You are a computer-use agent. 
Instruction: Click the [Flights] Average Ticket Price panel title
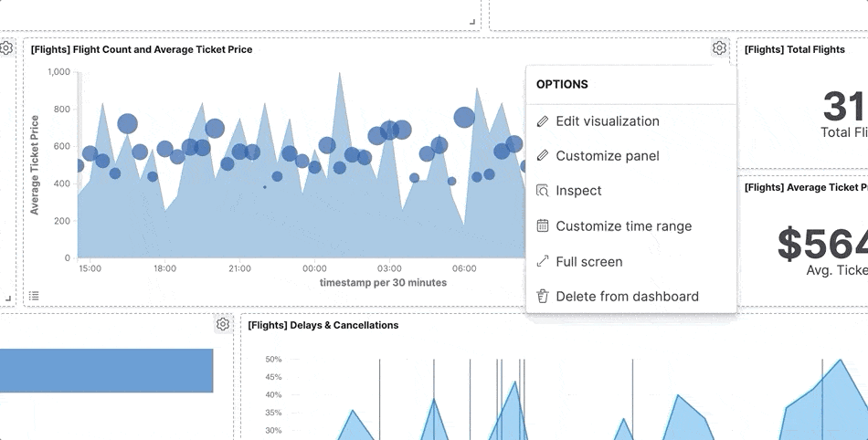pos(806,187)
